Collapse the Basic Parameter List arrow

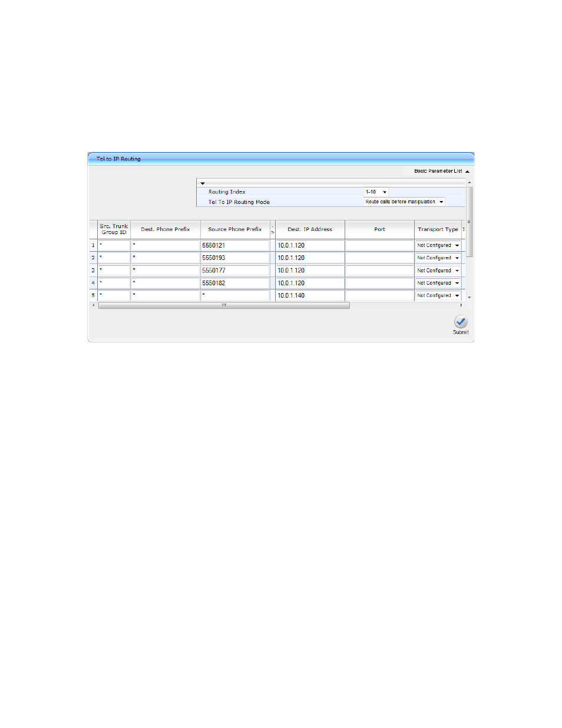467,172
